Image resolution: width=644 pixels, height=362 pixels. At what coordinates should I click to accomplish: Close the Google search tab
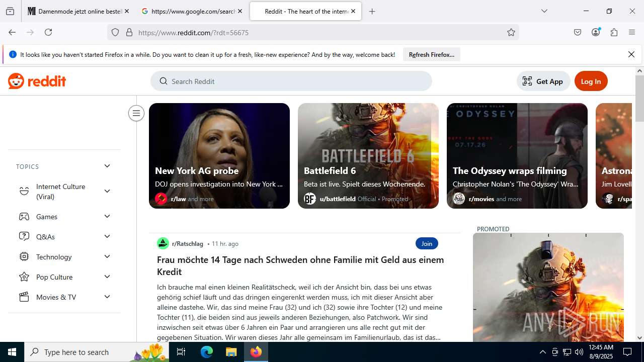click(240, 11)
